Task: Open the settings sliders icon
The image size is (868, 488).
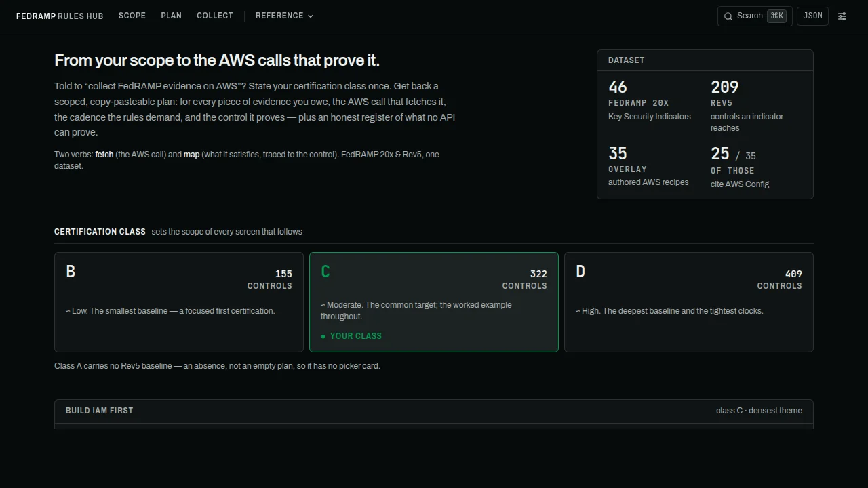Action: click(x=842, y=16)
